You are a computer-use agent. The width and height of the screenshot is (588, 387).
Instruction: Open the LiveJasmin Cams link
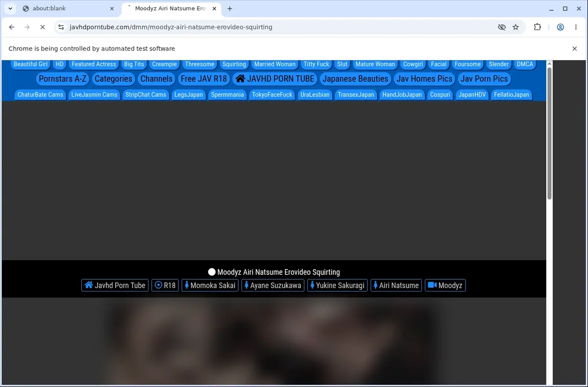(94, 95)
